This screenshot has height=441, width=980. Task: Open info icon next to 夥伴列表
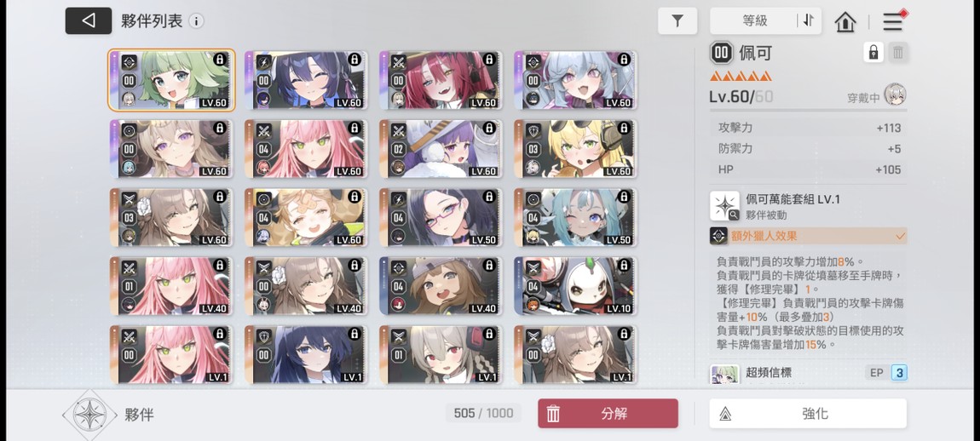pyautogui.click(x=196, y=21)
